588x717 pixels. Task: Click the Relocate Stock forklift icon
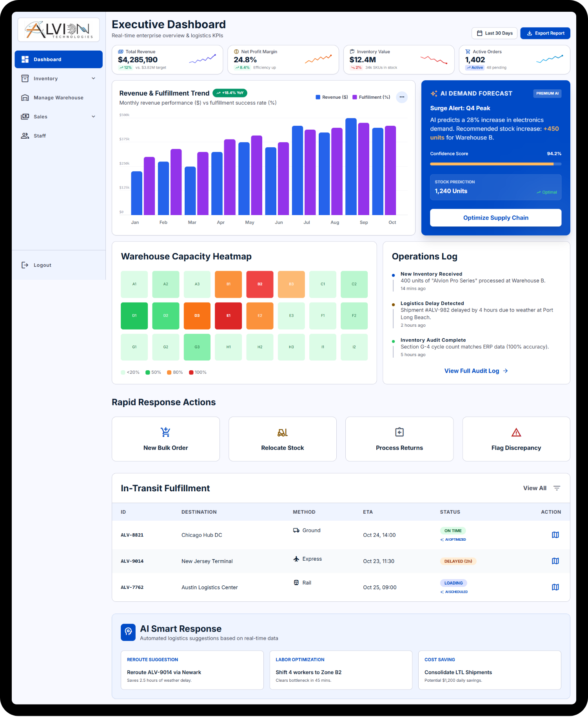pos(283,432)
